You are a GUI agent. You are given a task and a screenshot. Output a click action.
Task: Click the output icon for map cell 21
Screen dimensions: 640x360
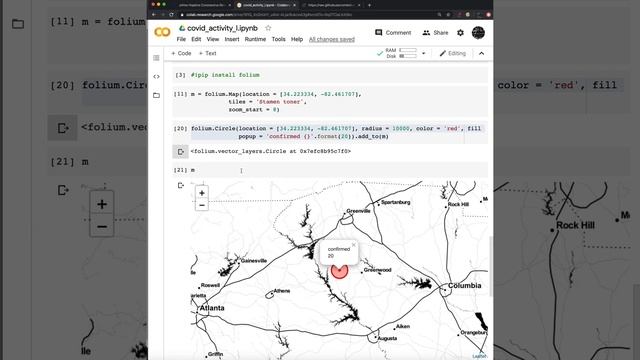[181, 186]
